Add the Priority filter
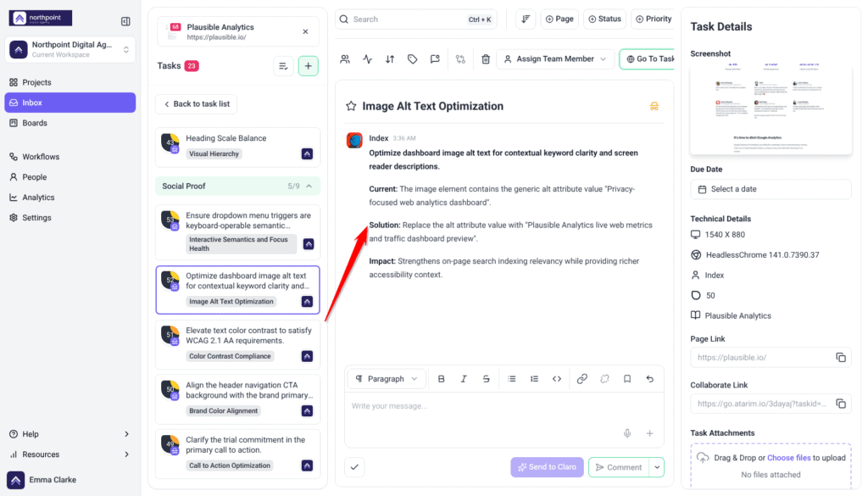 (654, 19)
